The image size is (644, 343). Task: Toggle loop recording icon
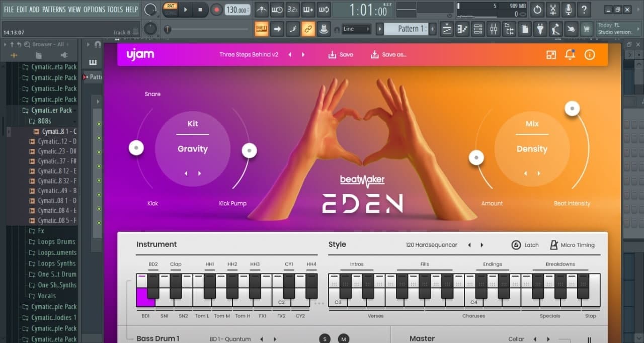coord(324,9)
